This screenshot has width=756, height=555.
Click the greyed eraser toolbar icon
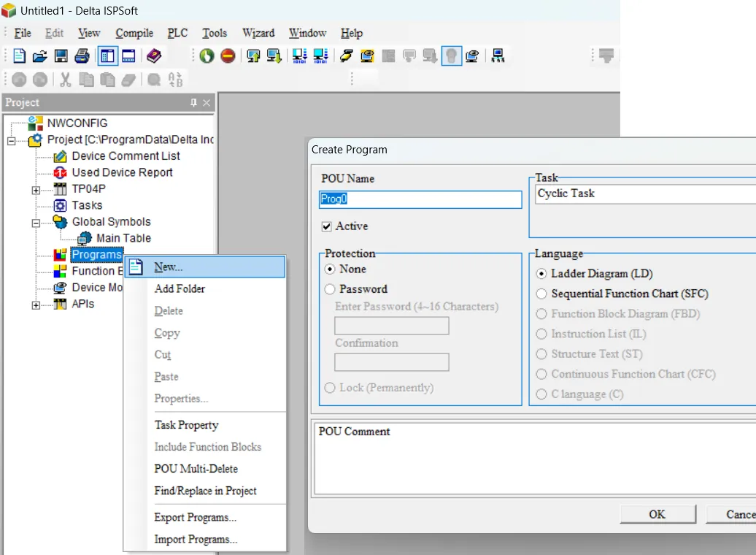coord(128,79)
